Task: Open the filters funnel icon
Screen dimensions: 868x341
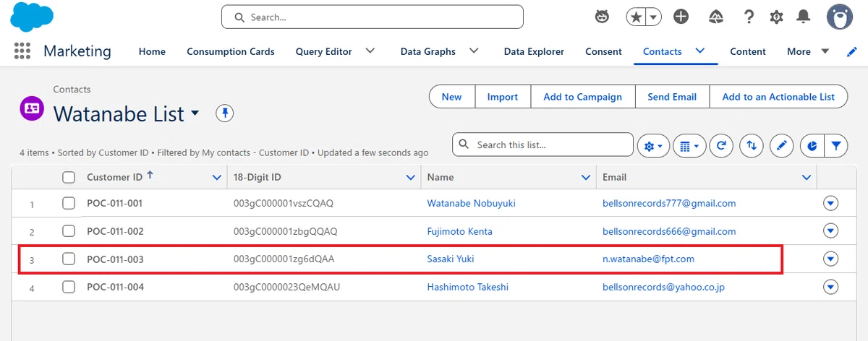Action: [836, 146]
